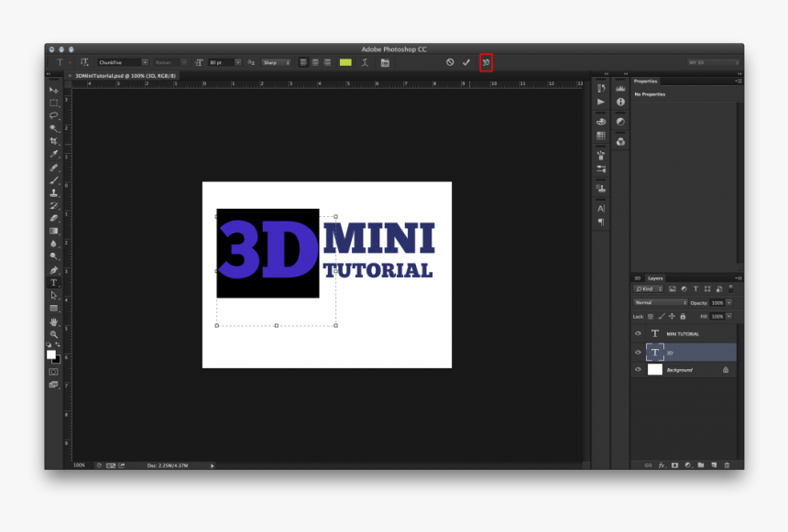Screen dimensions: 788x532
Task: Select the History Brush tool
Action: [x=54, y=205]
